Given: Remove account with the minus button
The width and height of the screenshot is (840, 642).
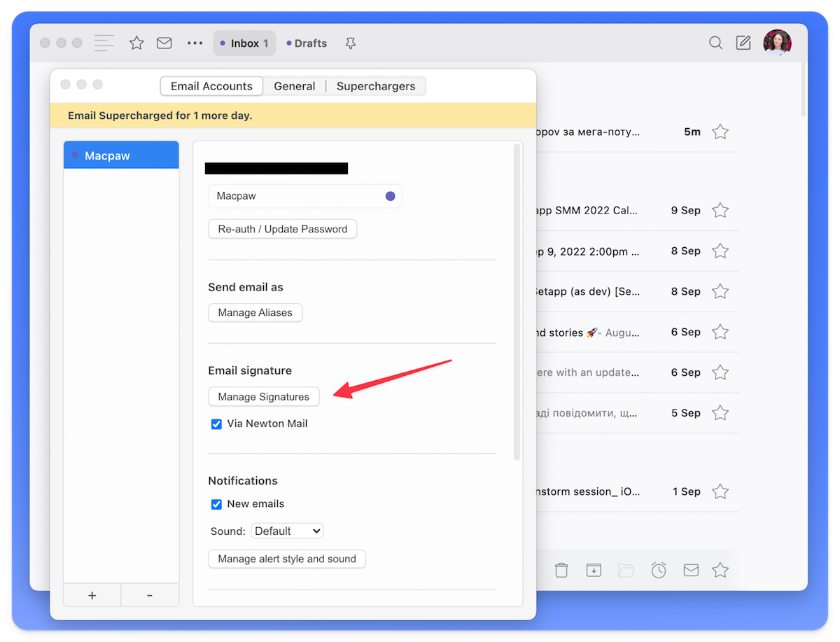Looking at the screenshot, I should pos(150,595).
